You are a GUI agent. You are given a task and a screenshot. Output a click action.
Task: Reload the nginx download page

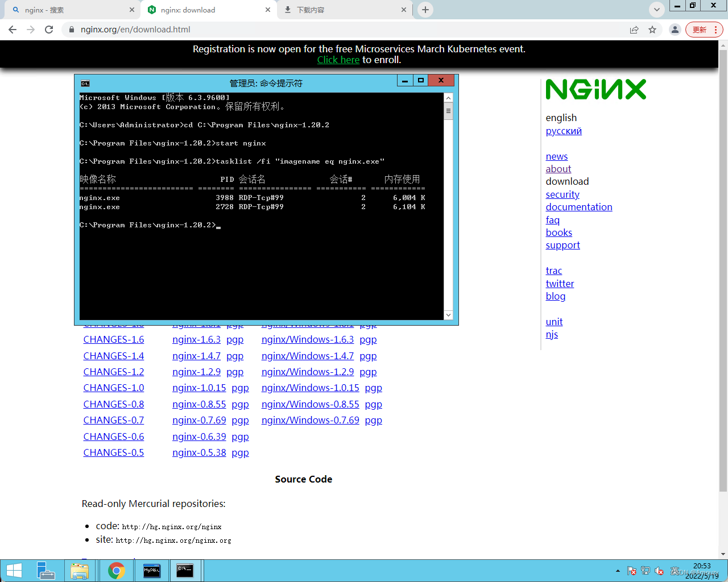(x=49, y=30)
